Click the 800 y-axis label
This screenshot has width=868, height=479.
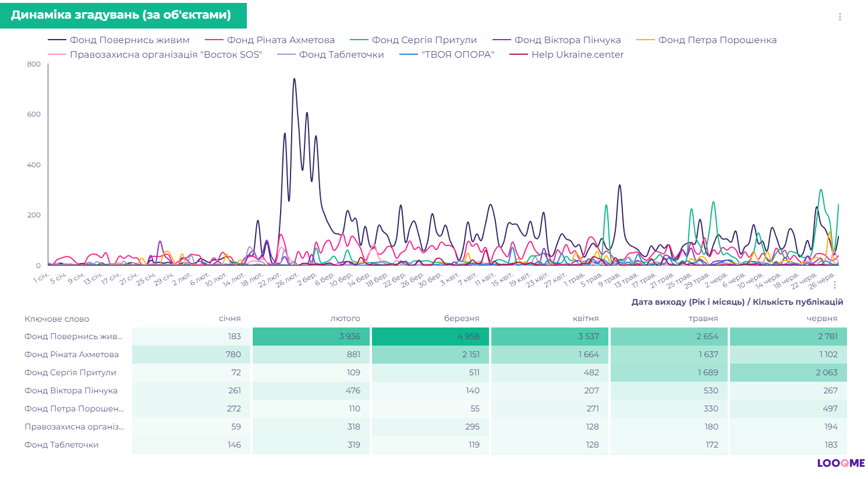point(34,64)
